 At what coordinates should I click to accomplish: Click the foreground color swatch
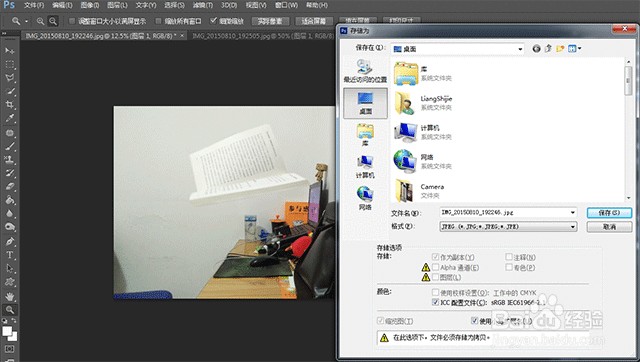7,331
